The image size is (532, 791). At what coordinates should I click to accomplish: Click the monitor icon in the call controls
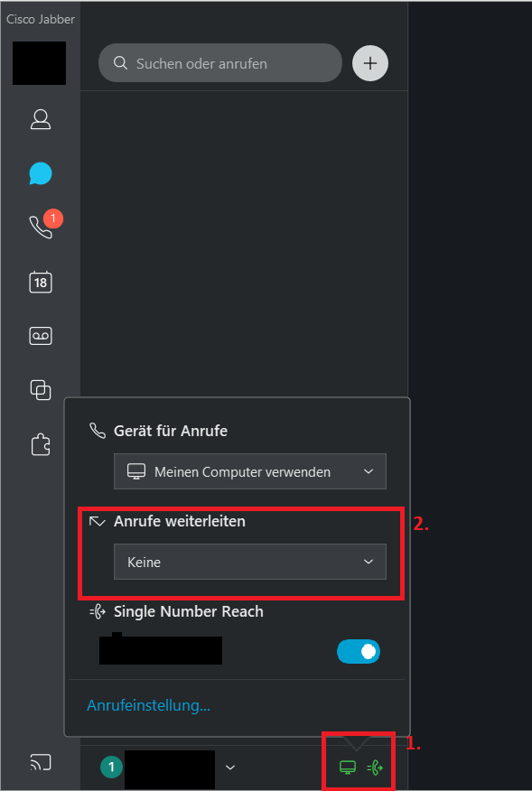(x=346, y=768)
